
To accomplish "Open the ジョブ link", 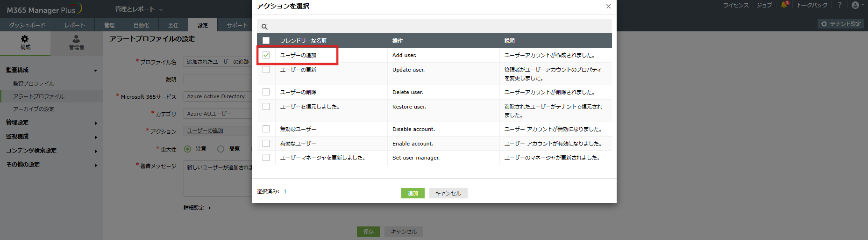I will click(x=764, y=5).
